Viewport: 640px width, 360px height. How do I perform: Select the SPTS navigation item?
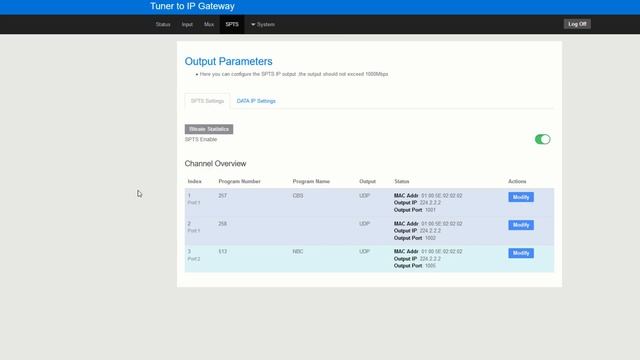point(232,24)
